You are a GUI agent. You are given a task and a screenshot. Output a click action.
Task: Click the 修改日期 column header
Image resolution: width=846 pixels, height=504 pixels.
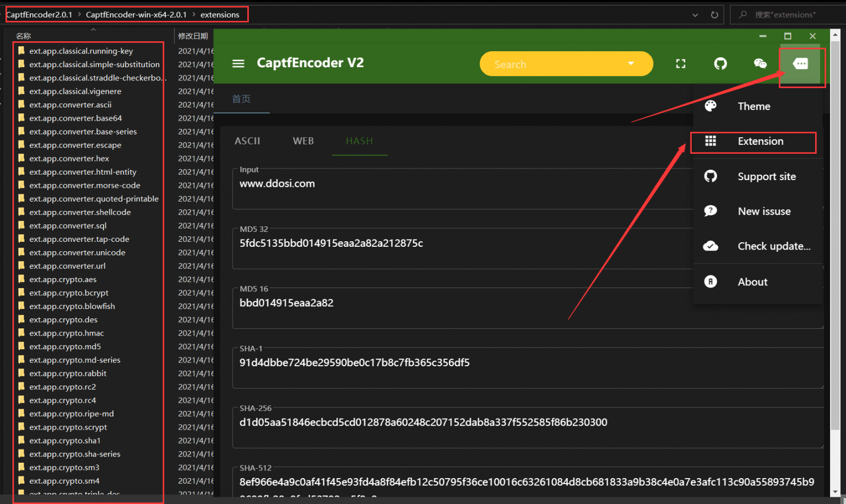(x=193, y=35)
